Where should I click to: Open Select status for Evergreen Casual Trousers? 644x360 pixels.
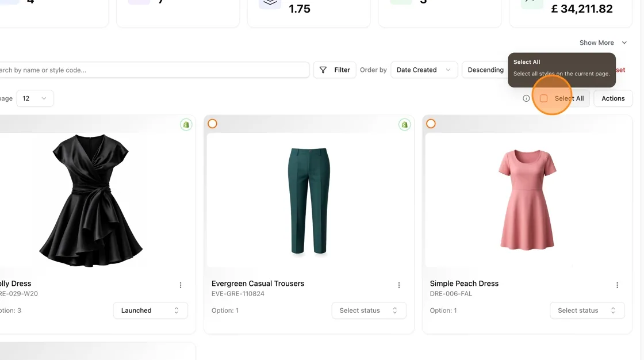pyautogui.click(x=369, y=311)
